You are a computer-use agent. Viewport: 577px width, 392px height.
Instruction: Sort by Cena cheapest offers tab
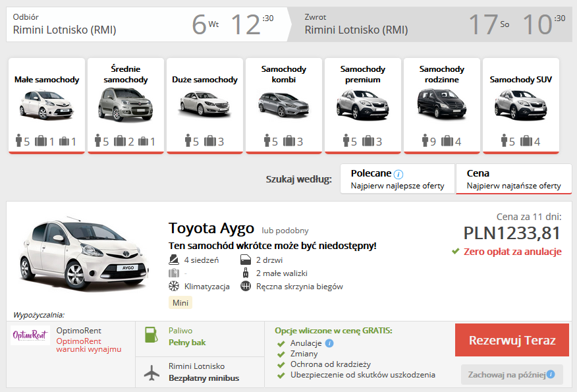point(514,179)
